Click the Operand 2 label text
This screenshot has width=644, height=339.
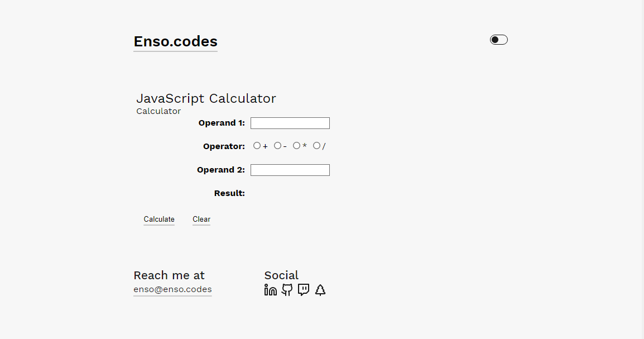[x=221, y=170]
